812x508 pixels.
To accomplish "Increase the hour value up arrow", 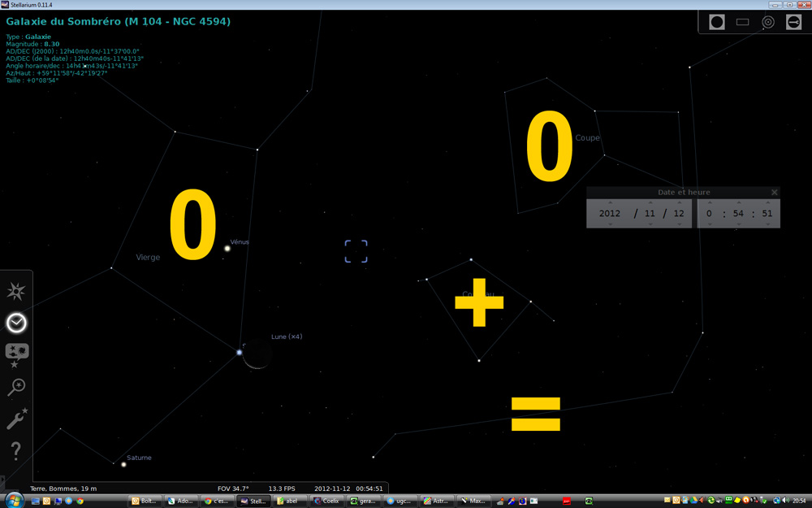I will click(710, 202).
